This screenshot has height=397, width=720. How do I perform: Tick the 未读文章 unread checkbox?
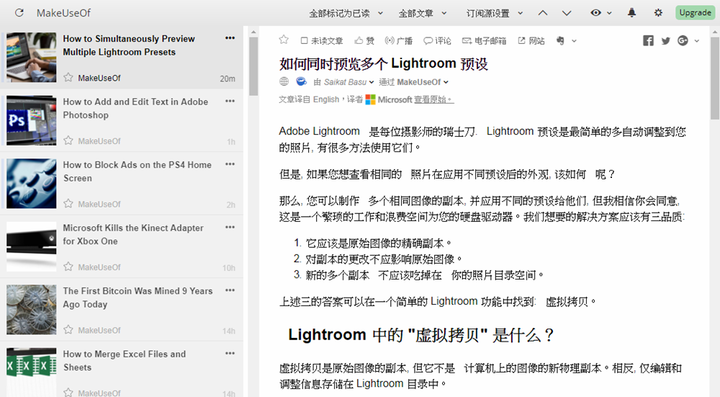point(304,41)
